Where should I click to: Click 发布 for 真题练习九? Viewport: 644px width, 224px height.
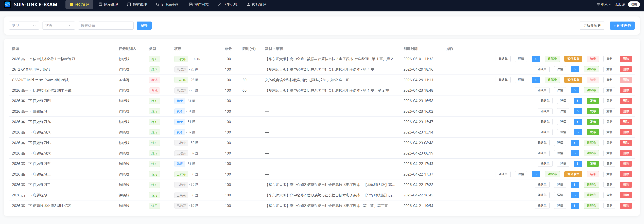pos(593,122)
